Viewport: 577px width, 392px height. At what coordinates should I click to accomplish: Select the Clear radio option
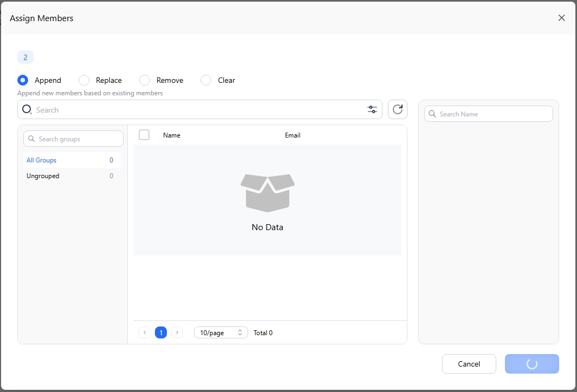pos(206,80)
